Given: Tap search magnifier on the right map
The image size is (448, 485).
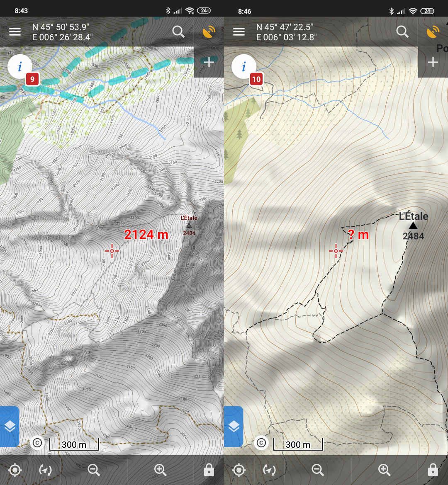Looking at the screenshot, I should [x=402, y=32].
